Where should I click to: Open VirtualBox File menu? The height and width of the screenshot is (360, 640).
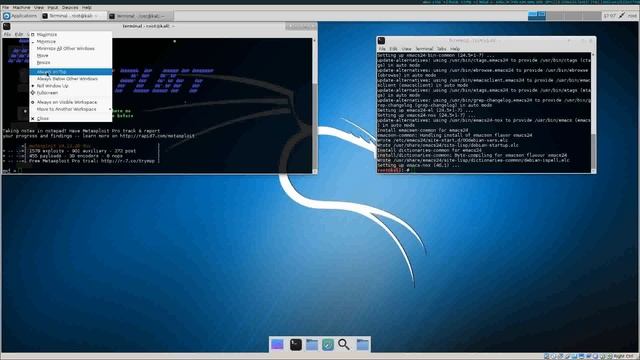pos(5,7)
